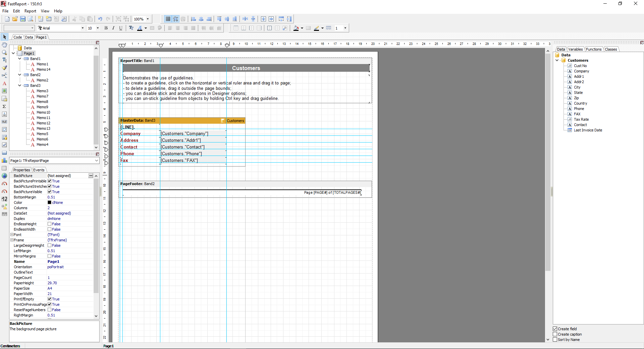Select the Checkbox object tool
Viewport: 644px width, 349px height.
(x=4, y=145)
